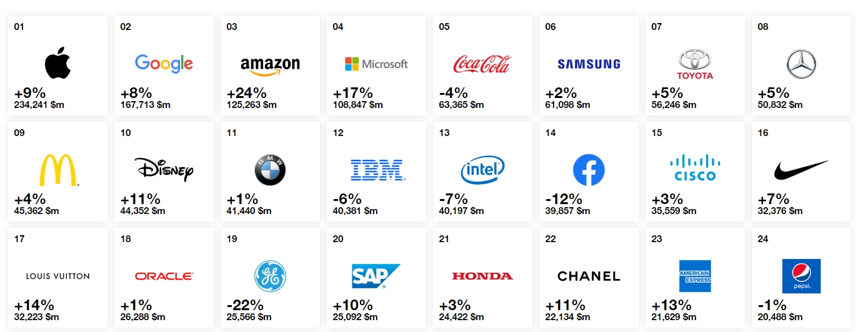Select the striped IBM logo
868x332 pixels.
pyautogui.click(x=377, y=170)
